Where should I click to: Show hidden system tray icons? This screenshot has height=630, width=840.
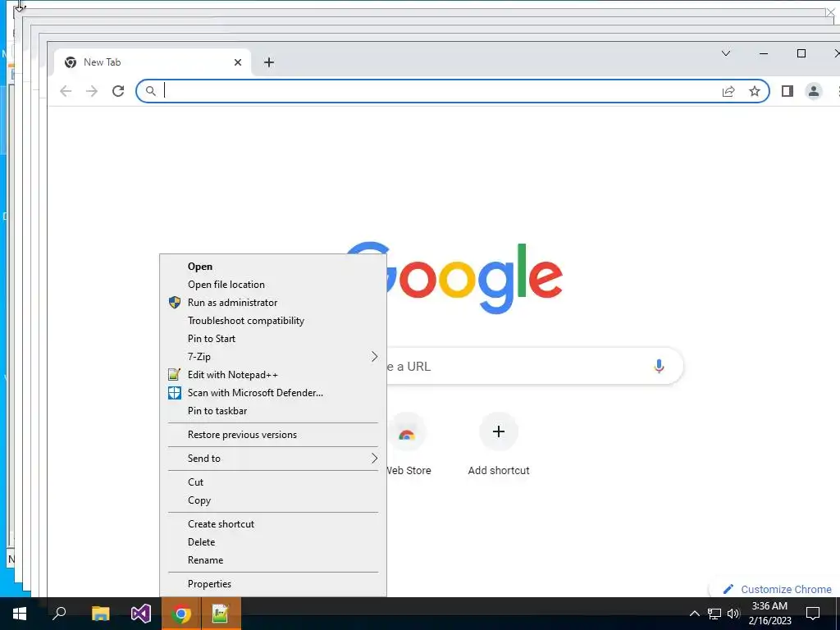[x=694, y=614]
